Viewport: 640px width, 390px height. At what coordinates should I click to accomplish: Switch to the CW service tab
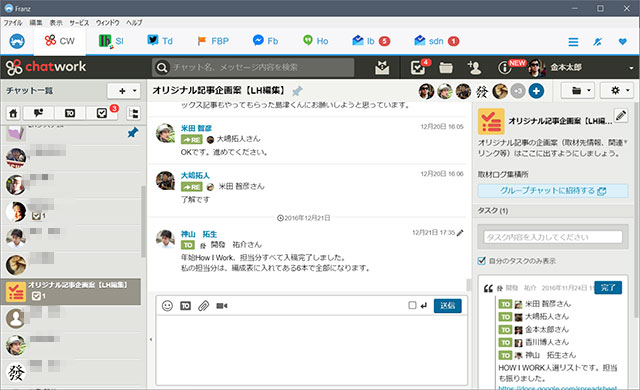point(60,41)
